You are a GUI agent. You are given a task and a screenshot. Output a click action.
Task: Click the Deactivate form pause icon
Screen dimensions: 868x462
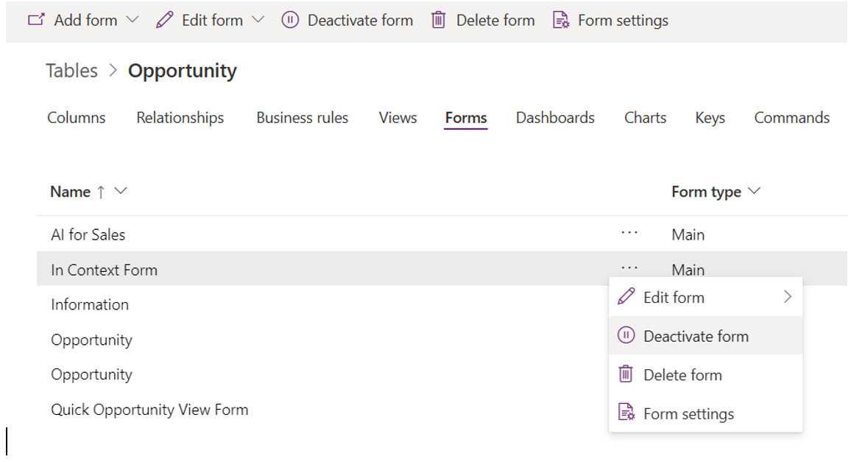click(x=290, y=20)
